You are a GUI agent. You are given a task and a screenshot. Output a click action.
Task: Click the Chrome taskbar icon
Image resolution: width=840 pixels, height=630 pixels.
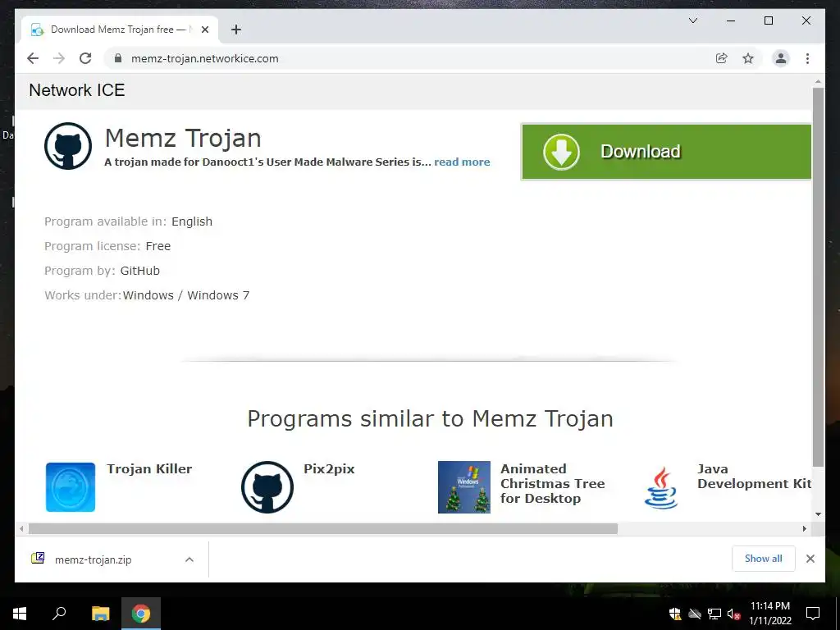[x=141, y=614]
